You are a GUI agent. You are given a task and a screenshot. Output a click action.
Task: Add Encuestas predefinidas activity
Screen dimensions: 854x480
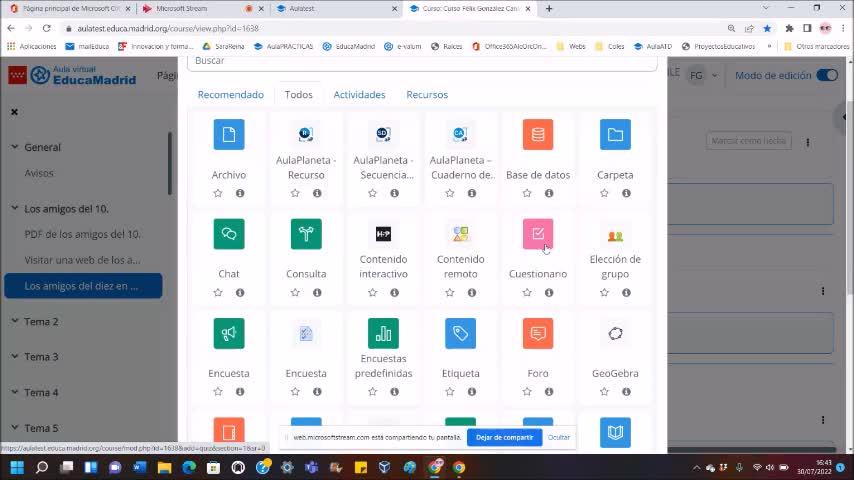[383, 333]
